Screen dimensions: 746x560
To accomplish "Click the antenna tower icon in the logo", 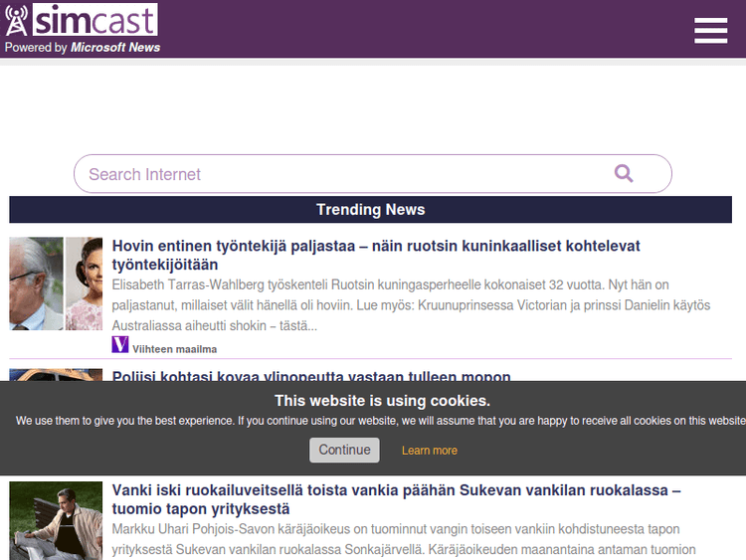I will coord(17,21).
